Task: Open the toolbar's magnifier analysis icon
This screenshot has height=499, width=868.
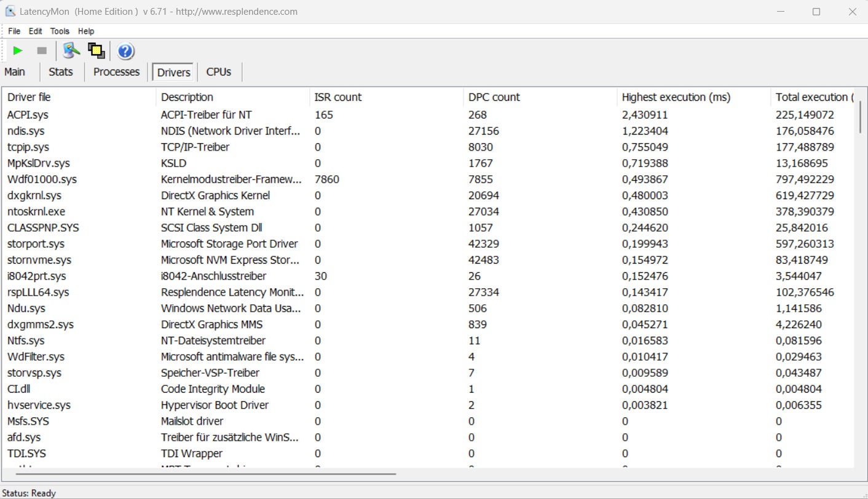Action: click(72, 51)
